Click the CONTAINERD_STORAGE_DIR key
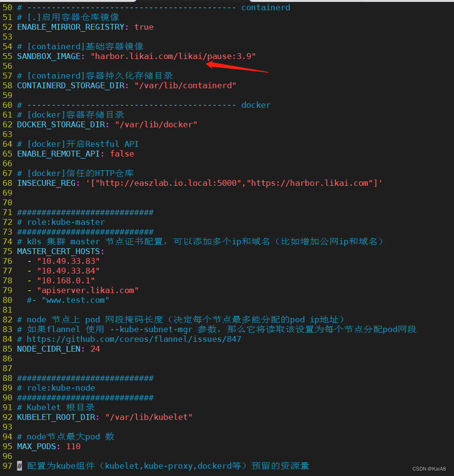Viewport: 454px width, 476px height. pos(71,86)
